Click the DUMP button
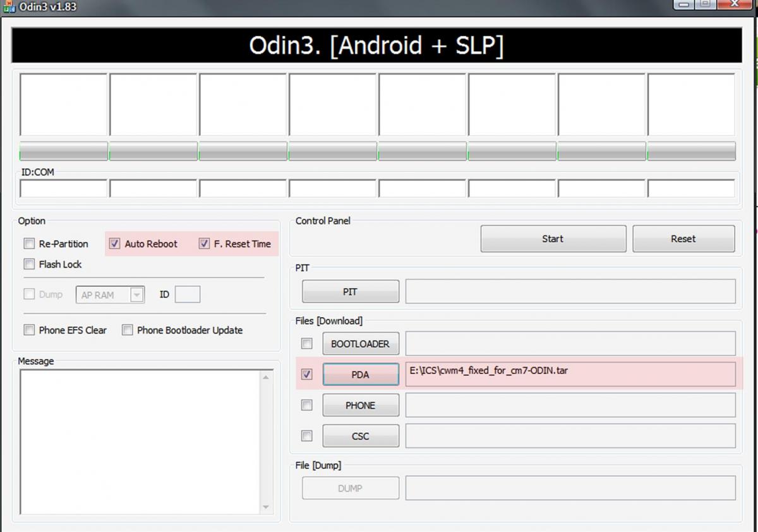The height and width of the screenshot is (532, 758). point(351,488)
